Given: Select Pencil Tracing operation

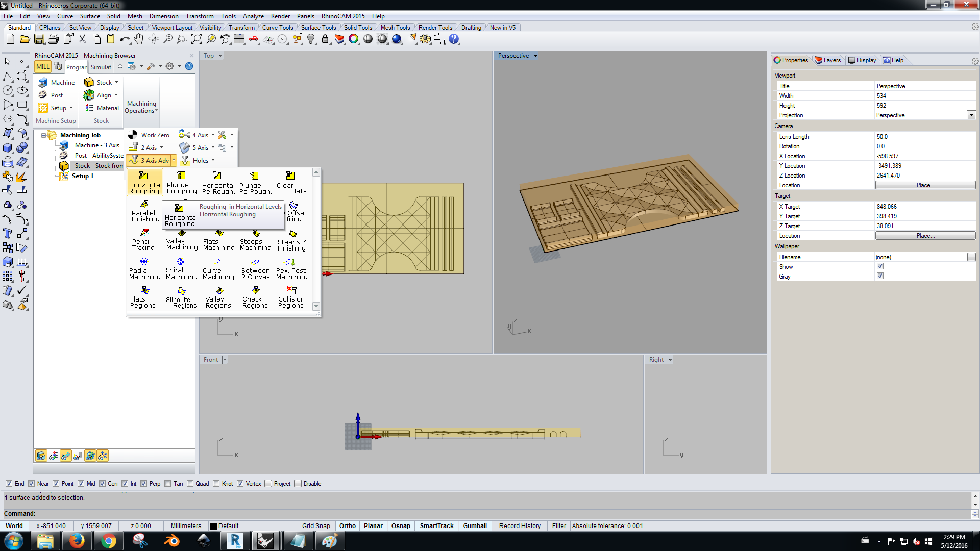Looking at the screenshot, I should point(143,240).
